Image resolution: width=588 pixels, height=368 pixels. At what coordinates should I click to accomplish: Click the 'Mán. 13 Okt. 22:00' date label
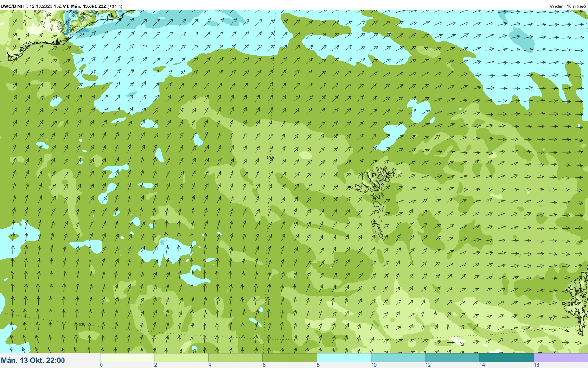point(33,361)
